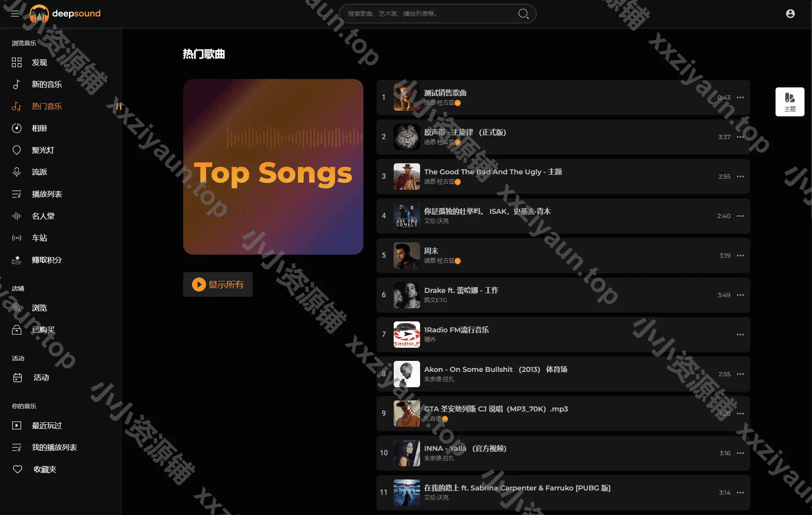Click the search magnifier icon
This screenshot has height=515, width=812.
click(523, 14)
